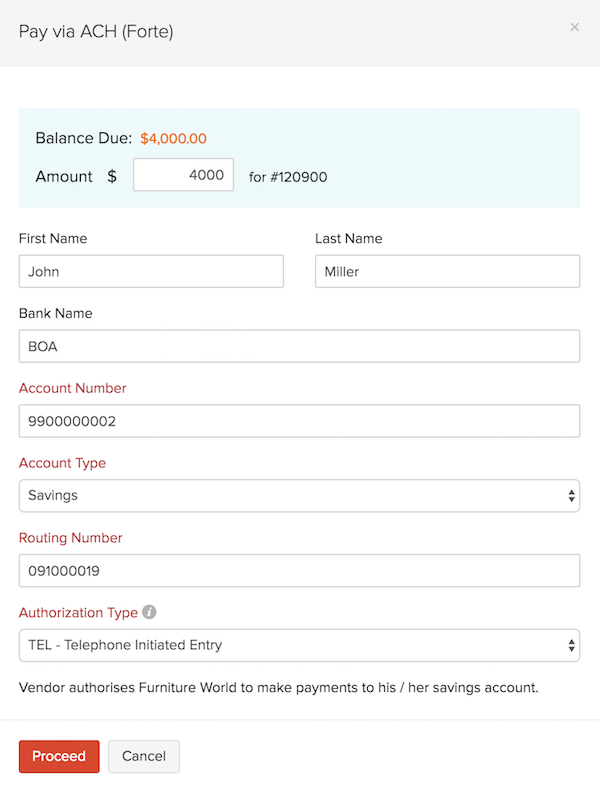Click the Authorization Type info icon

149,612
